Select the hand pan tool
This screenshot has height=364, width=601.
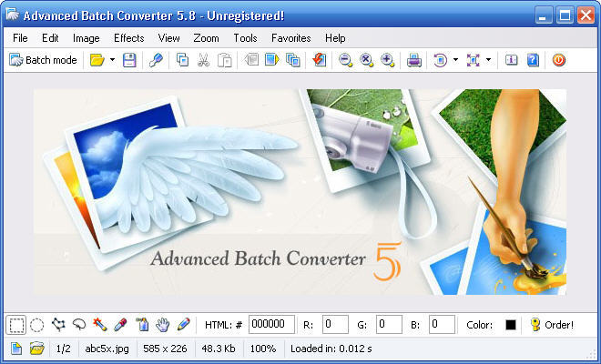[x=162, y=325]
